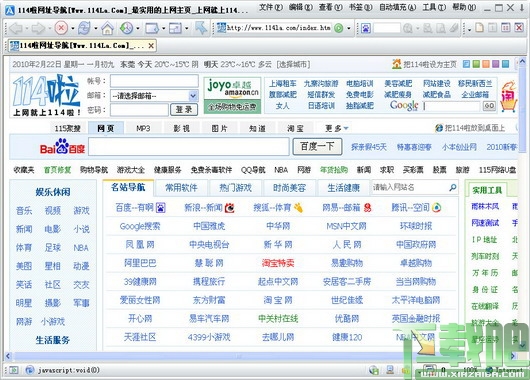The width and height of the screenshot is (530, 380).
Task: Close the 114啦网址导航 tab
Action: click(151, 46)
